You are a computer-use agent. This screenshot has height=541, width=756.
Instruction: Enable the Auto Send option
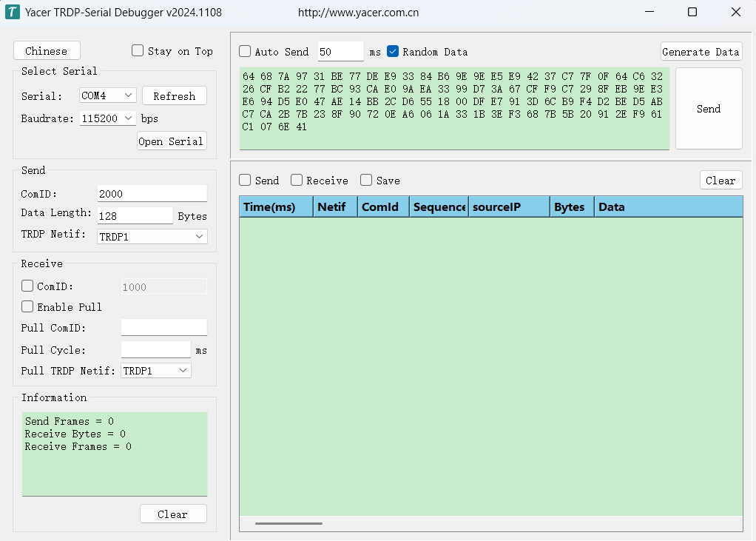click(245, 51)
